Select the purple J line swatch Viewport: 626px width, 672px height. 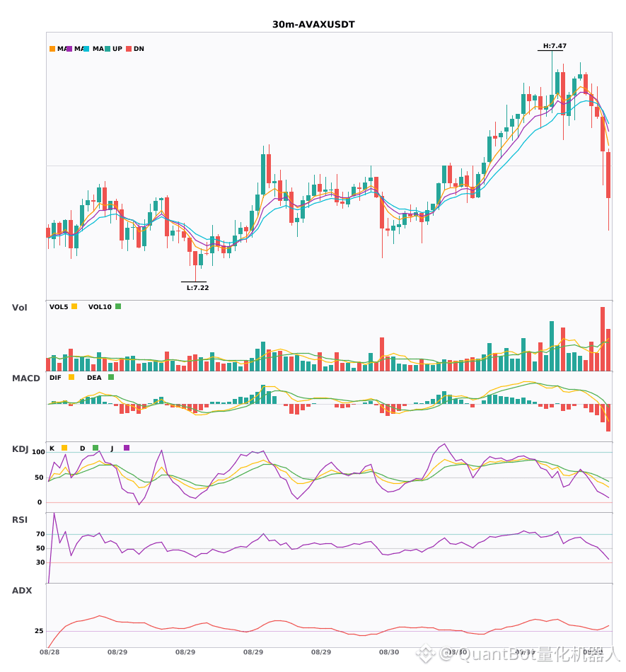127,448
